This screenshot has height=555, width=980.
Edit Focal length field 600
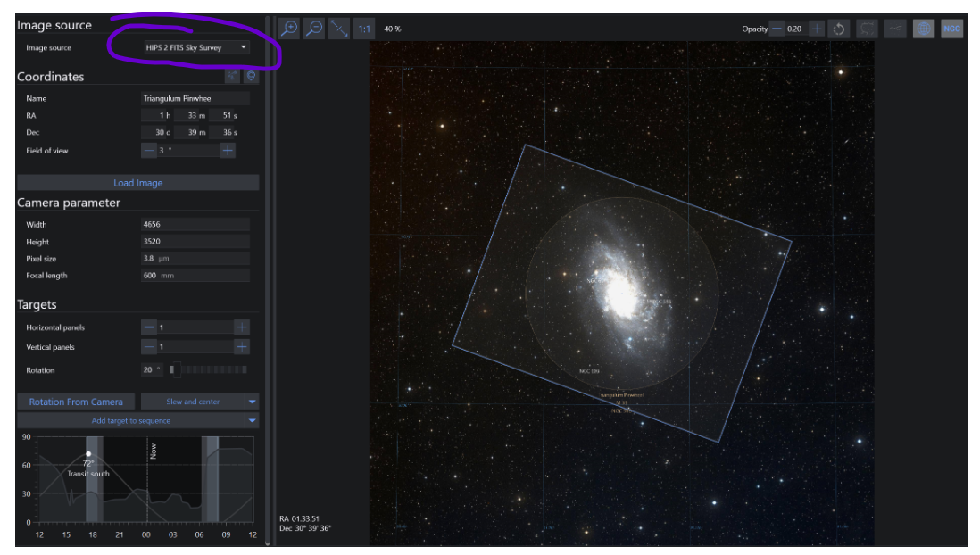[195, 275]
